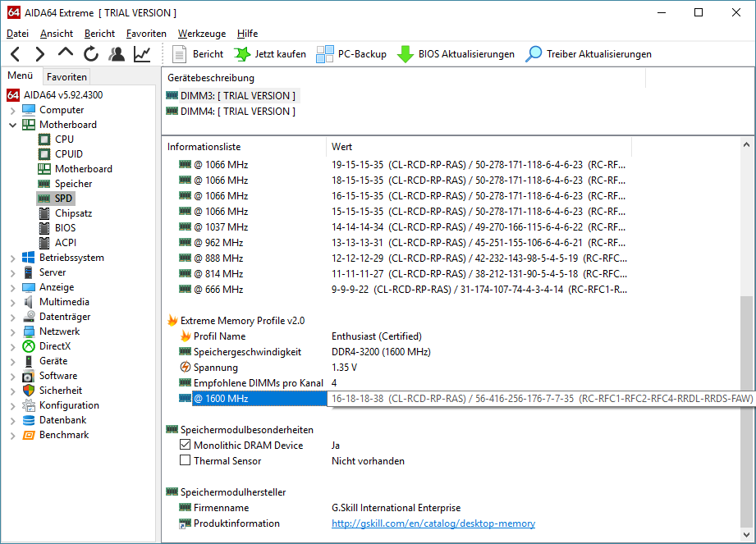Screen dimensions: 756x544
Task: Open the Bericht menu
Action: tap(100, 34)
